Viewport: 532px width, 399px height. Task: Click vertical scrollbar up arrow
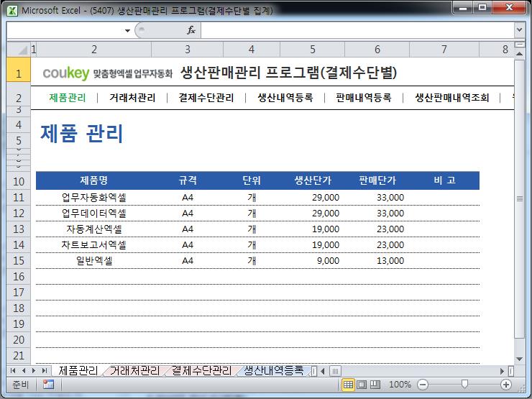[519, 54]
